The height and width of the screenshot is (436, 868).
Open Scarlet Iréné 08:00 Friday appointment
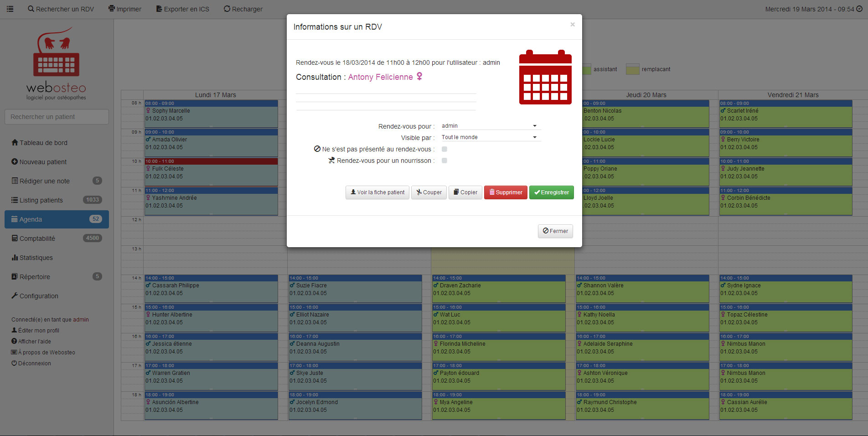786,114
